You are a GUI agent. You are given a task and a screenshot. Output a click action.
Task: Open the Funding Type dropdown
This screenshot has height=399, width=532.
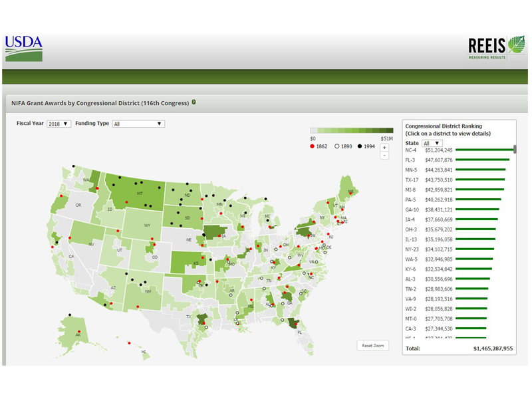[x=138, y=124]
